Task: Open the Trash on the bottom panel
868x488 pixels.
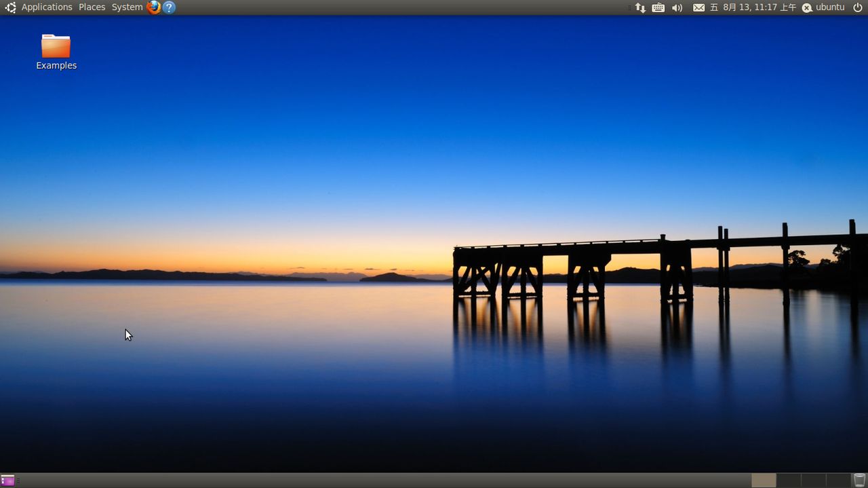Action: click(x=859, y=480)
